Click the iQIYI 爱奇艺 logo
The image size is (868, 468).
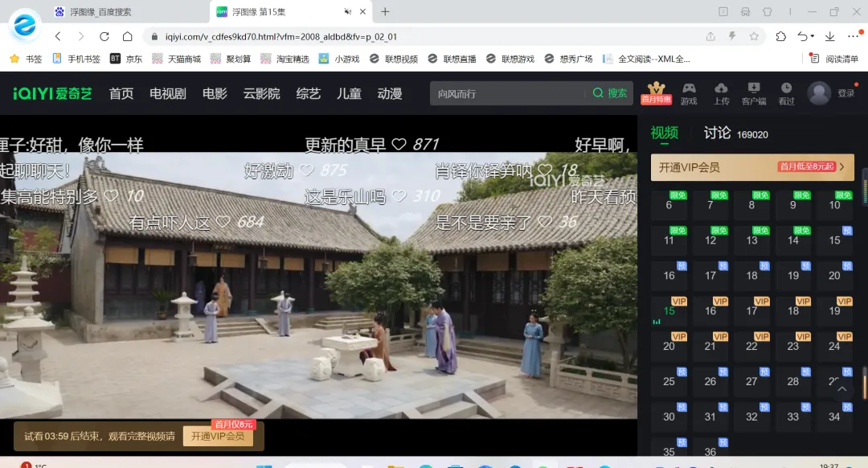[52, 93]
